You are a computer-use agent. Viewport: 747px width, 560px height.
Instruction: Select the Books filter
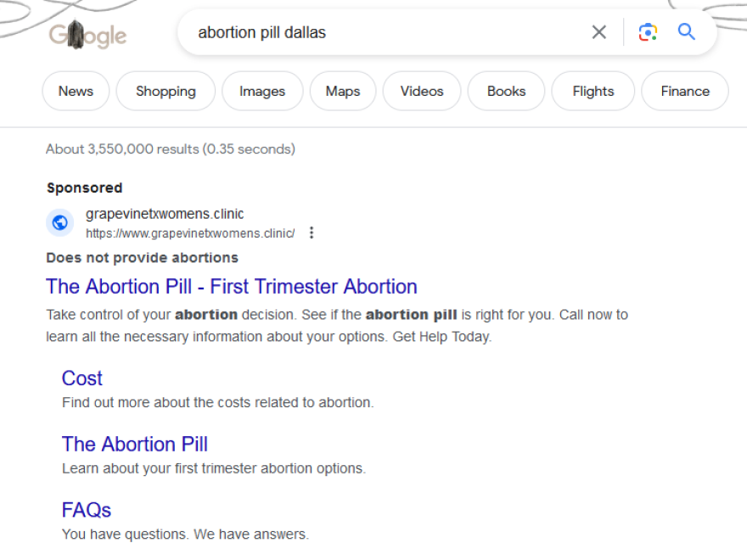click(506, 91)
